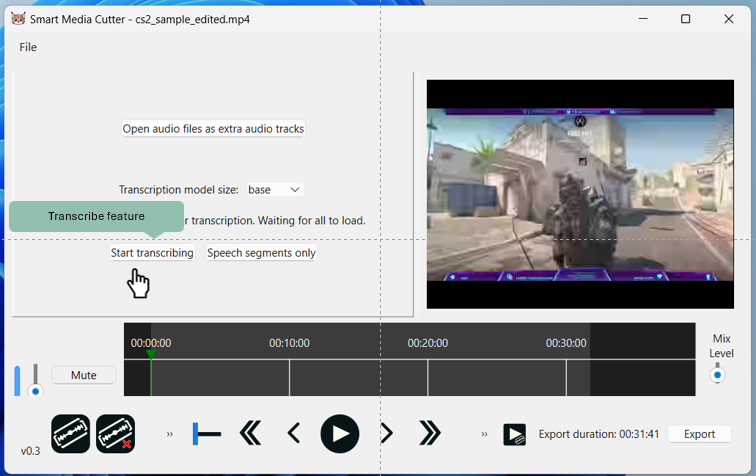Click Open audio files as extra audio tracks
The width and height of the screenshot is (756, 476).
213,129
